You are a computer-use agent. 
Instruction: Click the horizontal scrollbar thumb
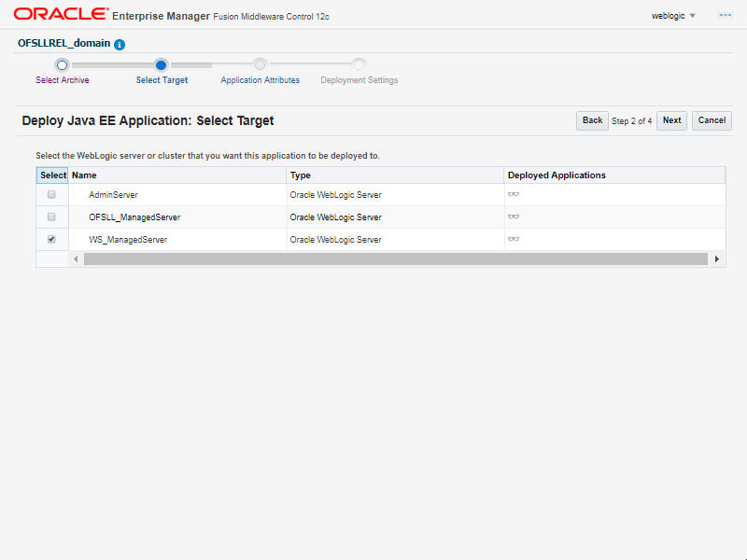[x=395, y=259]
